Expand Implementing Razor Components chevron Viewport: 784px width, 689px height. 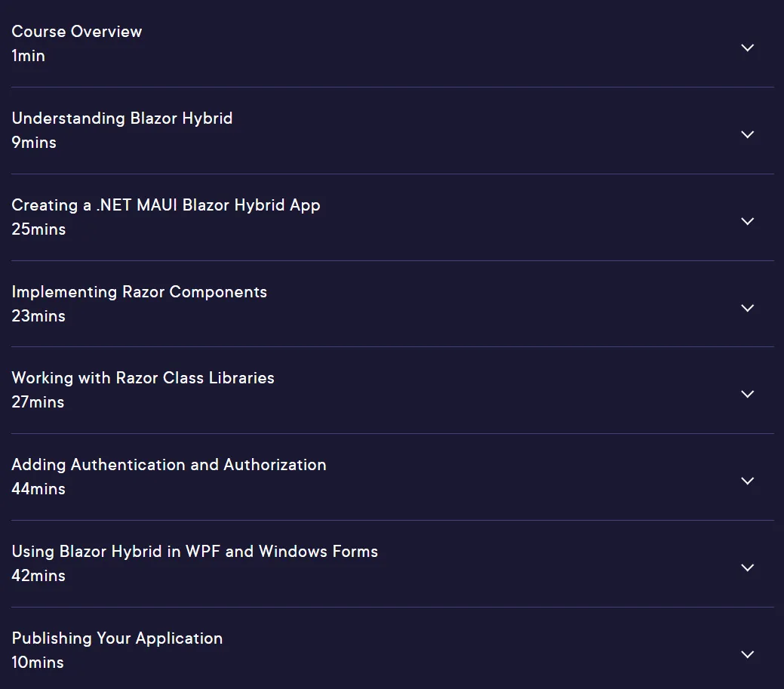coord(748,308)
